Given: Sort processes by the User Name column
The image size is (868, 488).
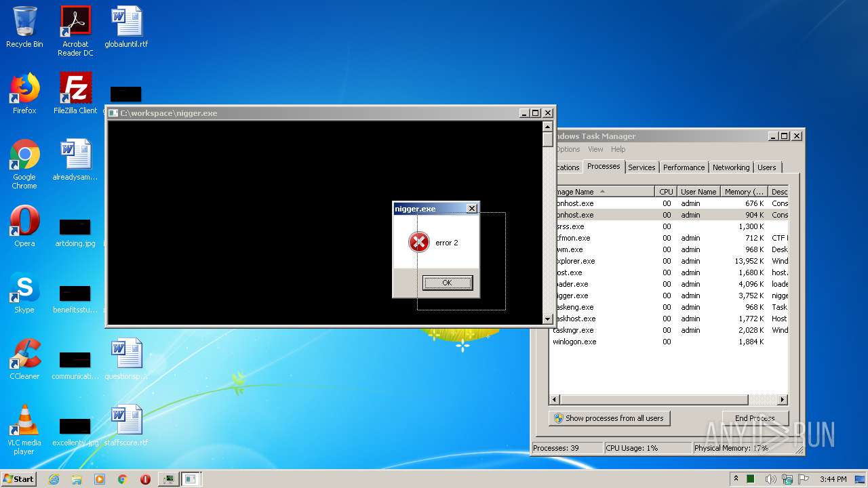Looking at the screenshot, I should [x=698, y=192].
